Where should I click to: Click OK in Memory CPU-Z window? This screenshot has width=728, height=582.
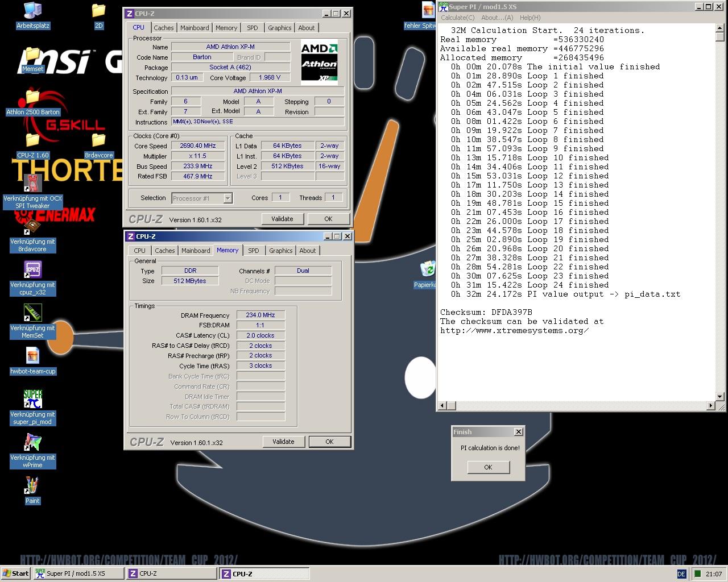click(x=329, y=442)
